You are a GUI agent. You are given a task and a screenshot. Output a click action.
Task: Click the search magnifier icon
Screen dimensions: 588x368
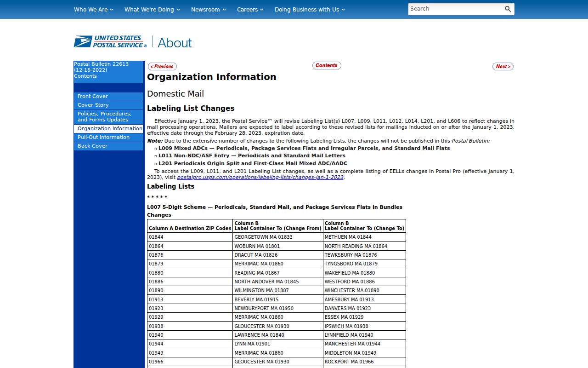click(x=508, y=9)
